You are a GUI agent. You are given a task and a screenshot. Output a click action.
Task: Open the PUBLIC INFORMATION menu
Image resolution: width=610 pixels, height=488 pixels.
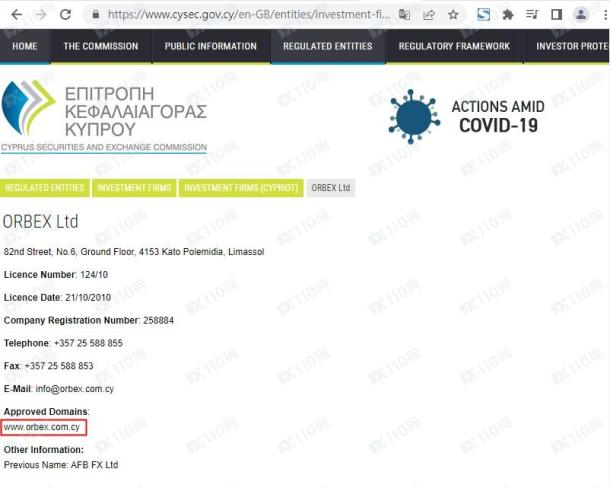coord(211,46)
